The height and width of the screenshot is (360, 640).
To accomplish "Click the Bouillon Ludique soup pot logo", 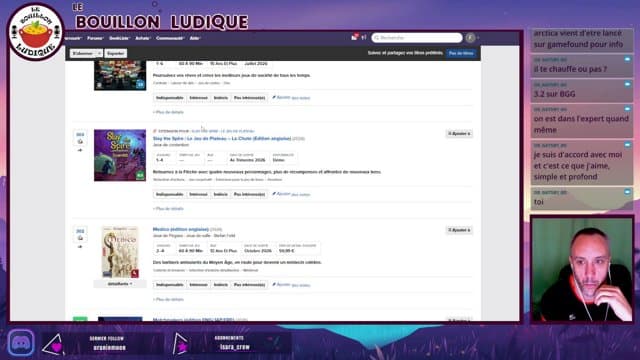I will [36, 32].
